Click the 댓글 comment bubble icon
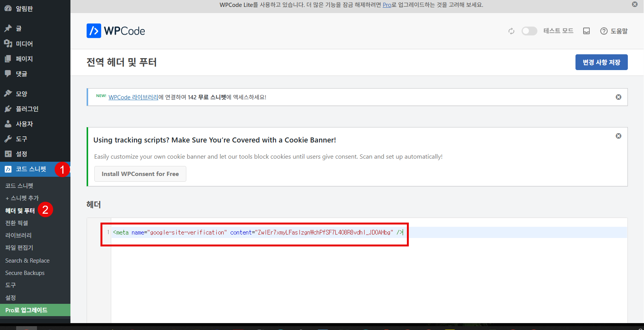This screenshot has height=330, width=644. pos(8,74)
